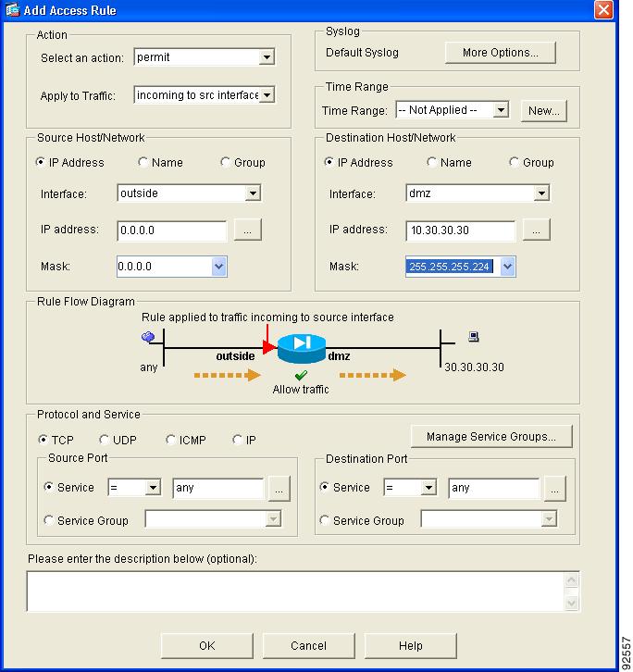The height and width of the screenshot is (672, 633).
Task: Click the destination port 'any' field
Action: (x=493, y=488)
